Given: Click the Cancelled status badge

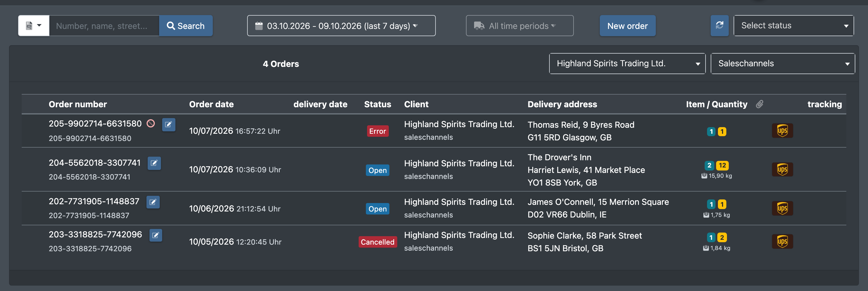Looking at the screenshot, I should pos(377,242).
